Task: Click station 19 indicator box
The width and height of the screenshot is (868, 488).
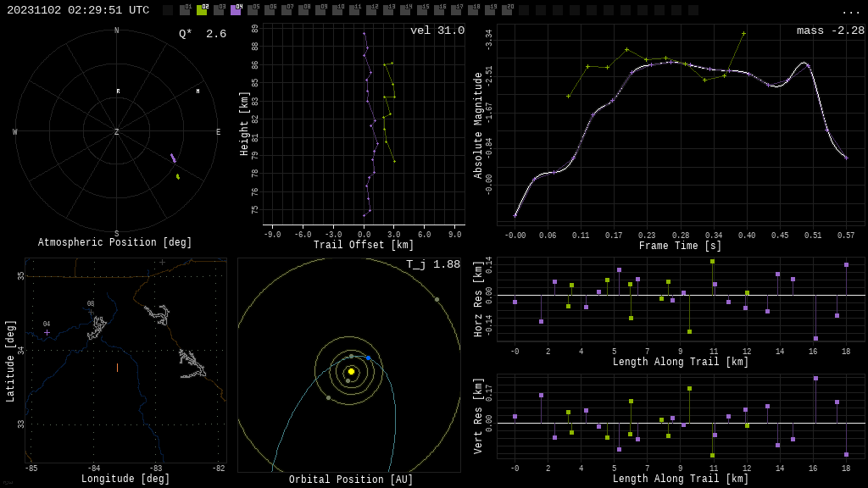Action: [490, 10]
